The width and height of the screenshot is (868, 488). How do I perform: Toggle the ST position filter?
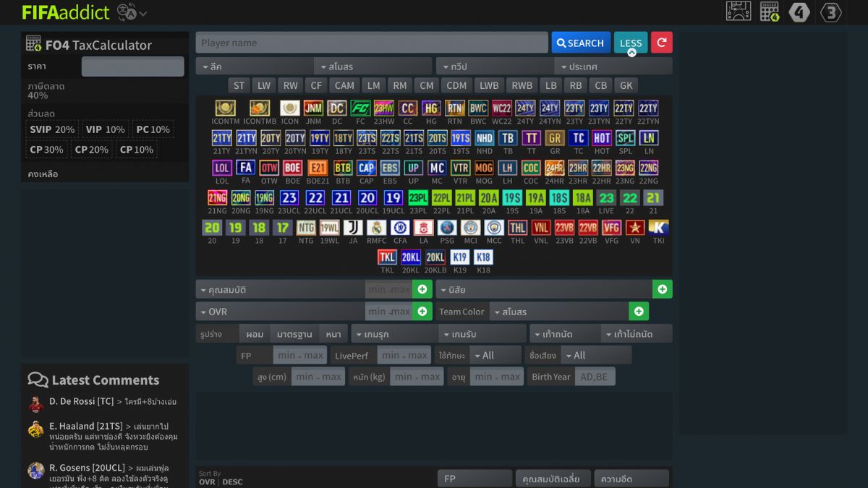[239, 85]
